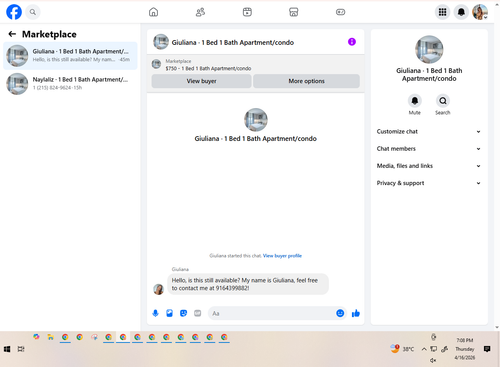Viewport: 500px width, 367px height.
Task: Open Task View on the taskbar
Action: coord(21,349)
